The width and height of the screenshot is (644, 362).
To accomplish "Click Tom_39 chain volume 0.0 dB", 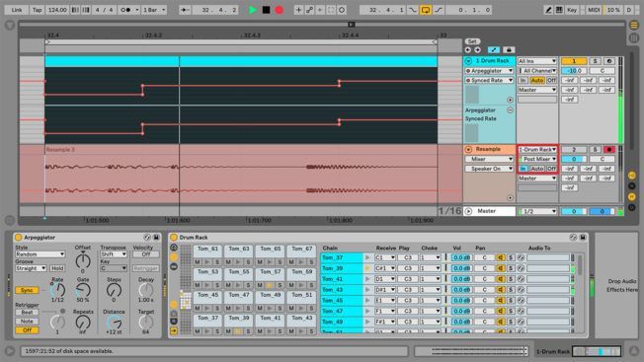I will coord(461,268).
